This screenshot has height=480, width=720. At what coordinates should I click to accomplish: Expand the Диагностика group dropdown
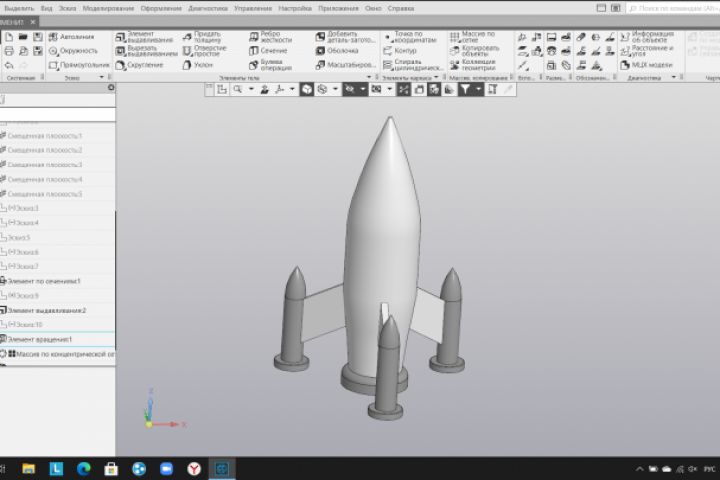674,77
